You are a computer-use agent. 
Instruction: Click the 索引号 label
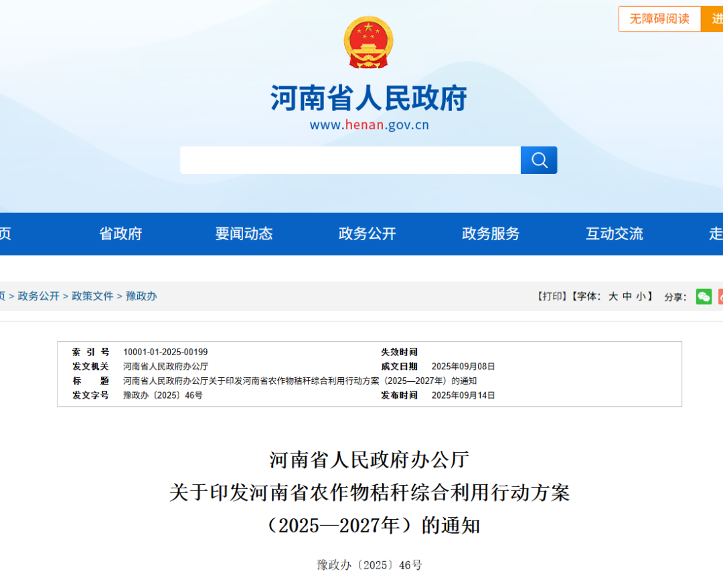click(x=90, y=352)
